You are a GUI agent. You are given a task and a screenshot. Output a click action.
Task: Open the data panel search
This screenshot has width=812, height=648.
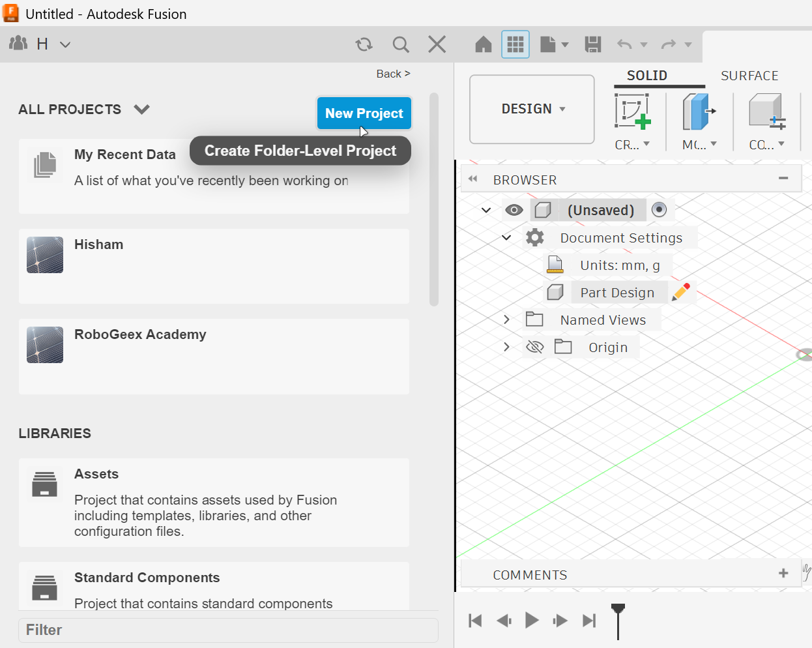point(401,44)
